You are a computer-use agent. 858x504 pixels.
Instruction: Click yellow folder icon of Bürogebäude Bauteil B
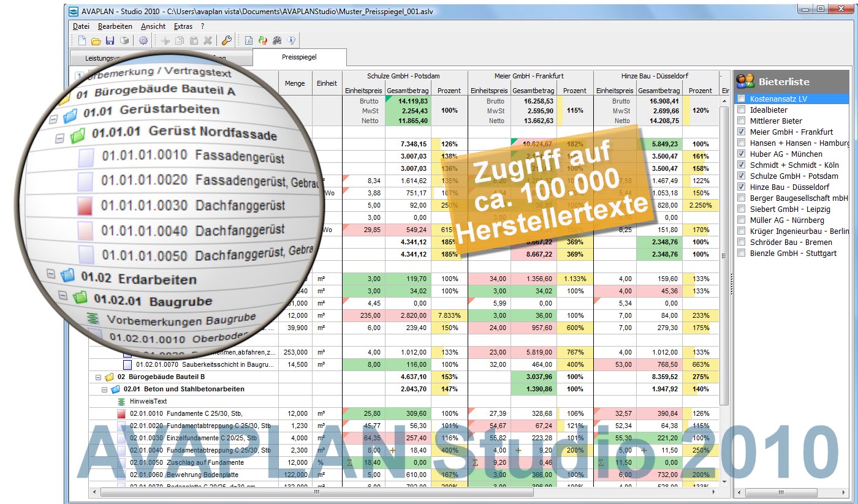pos(109,377)
